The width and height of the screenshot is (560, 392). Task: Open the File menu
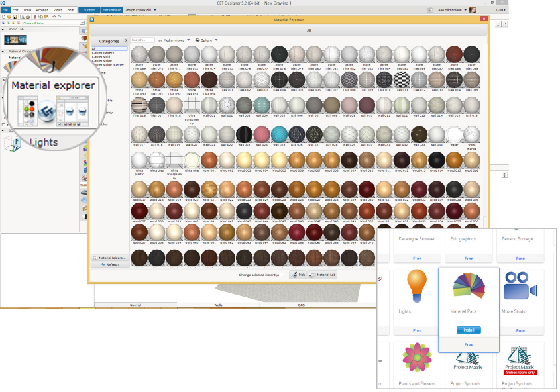coord(5,10)
